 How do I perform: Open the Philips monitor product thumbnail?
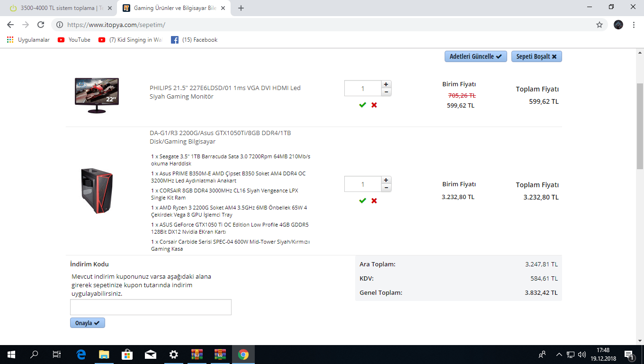point(97,96)
